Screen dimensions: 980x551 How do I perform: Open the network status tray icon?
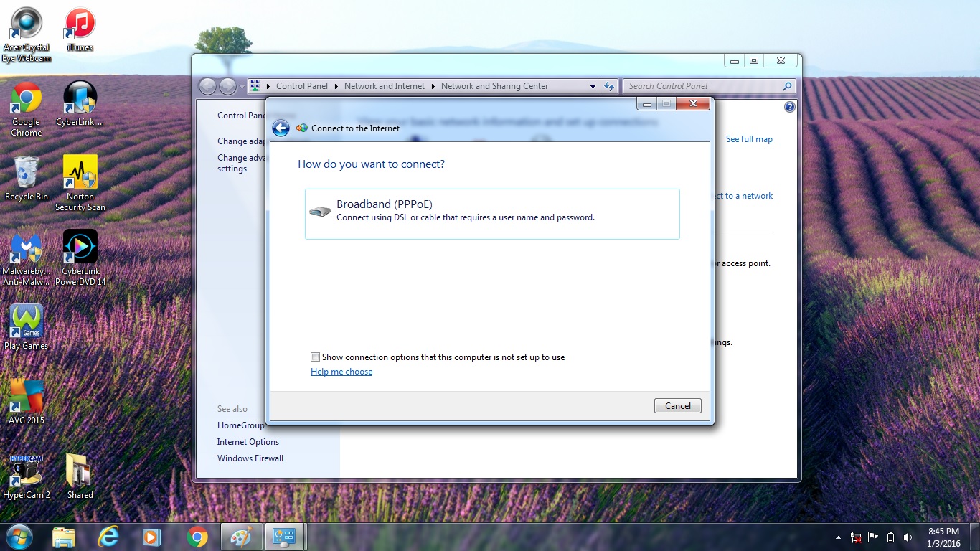[x=856, y=537]
